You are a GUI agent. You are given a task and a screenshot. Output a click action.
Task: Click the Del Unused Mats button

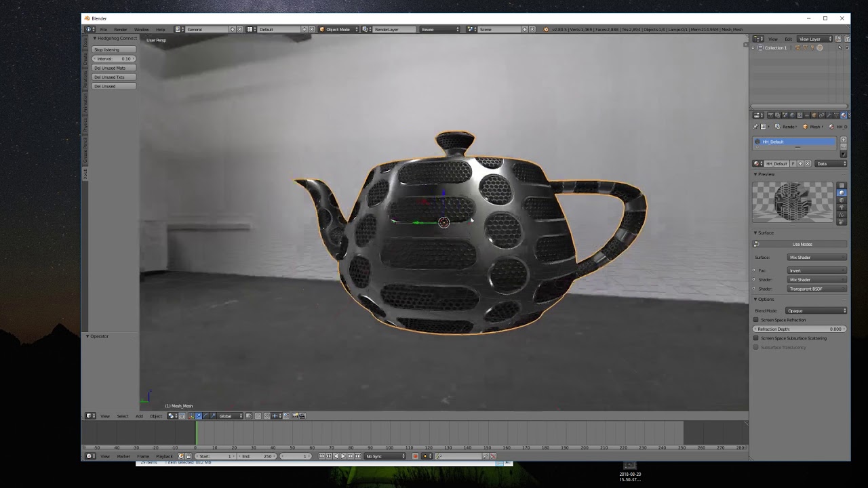(x=114, y=68)
